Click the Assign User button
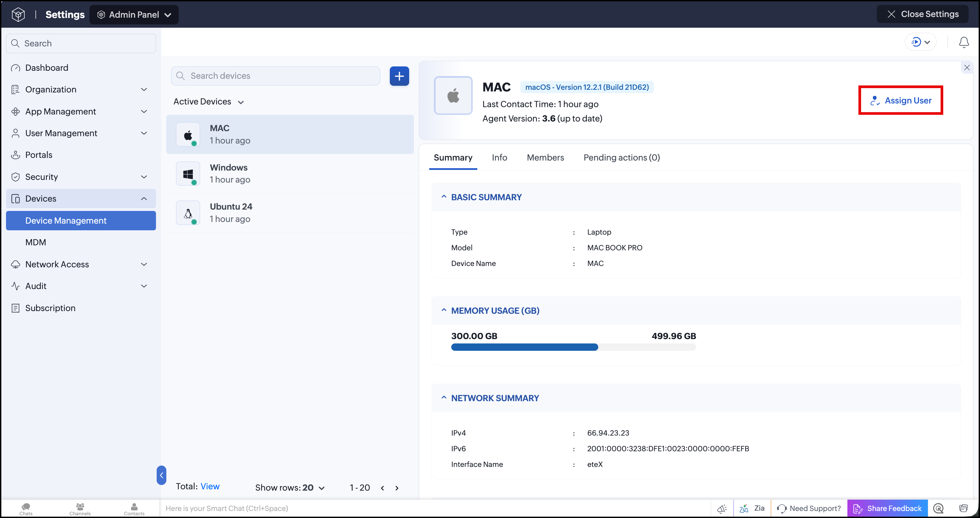 [x=901, y=100]
